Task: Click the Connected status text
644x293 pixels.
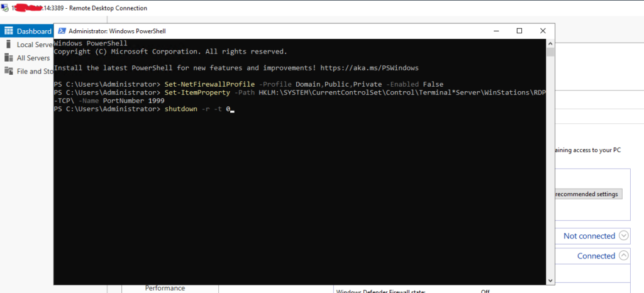Action: tap(596, 256)
